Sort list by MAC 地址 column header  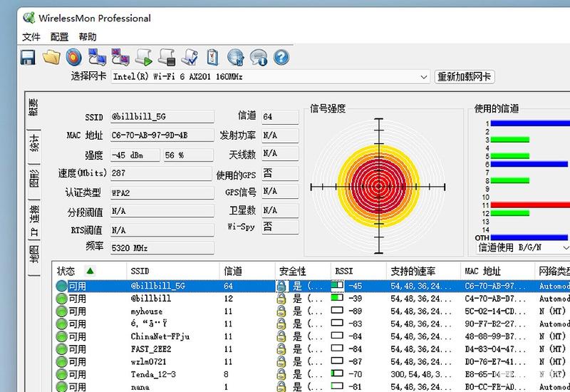point(497,271)
